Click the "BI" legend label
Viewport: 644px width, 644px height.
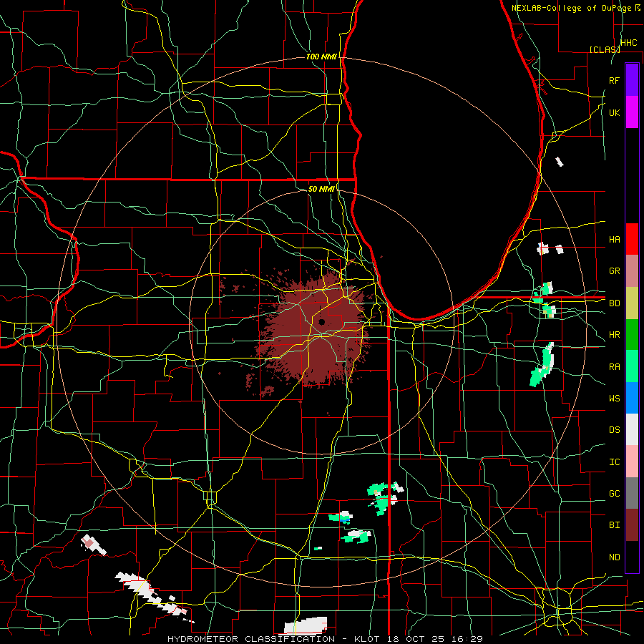pyautogui.click(x=614, y=525)
